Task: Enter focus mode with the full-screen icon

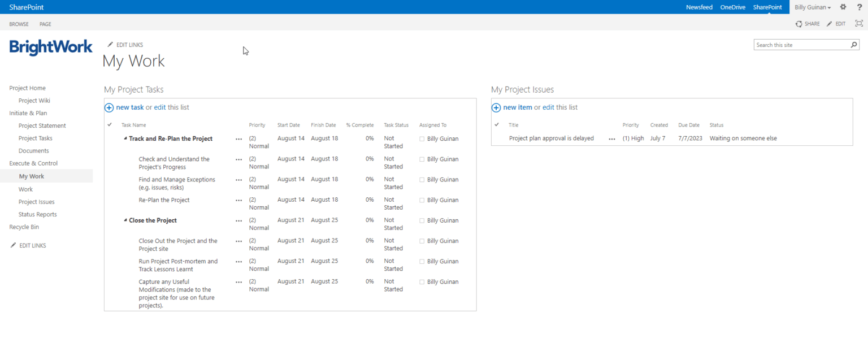Action: (x=858, y=23)
